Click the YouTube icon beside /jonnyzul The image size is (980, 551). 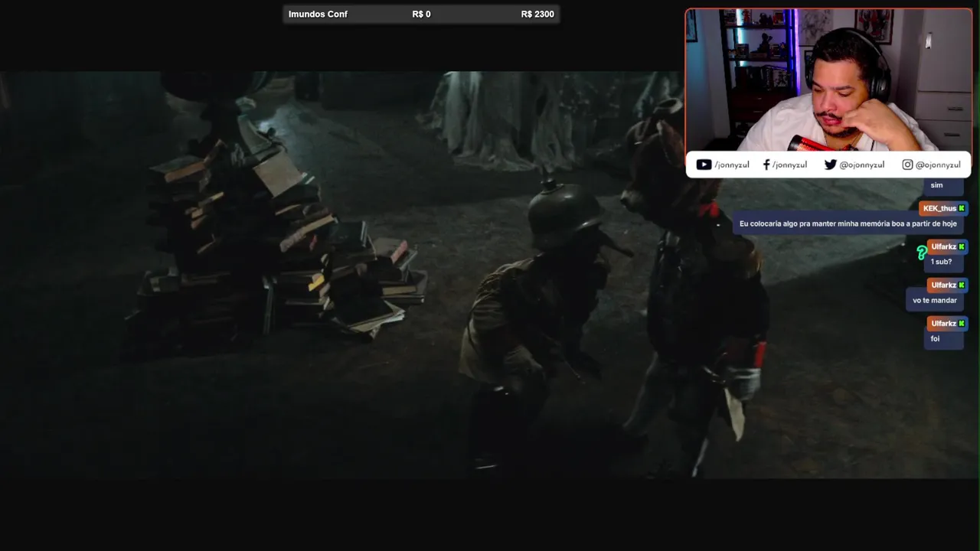click(704, 165)
